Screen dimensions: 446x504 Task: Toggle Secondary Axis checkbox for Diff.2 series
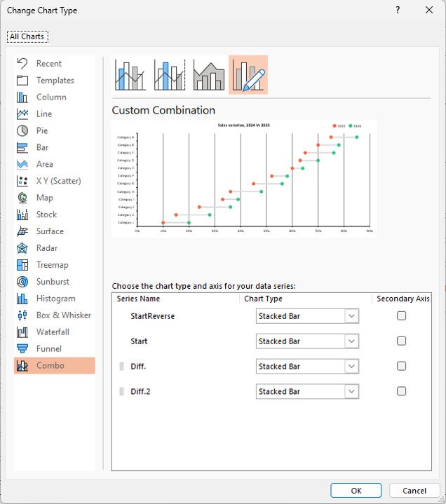point(401,391)
